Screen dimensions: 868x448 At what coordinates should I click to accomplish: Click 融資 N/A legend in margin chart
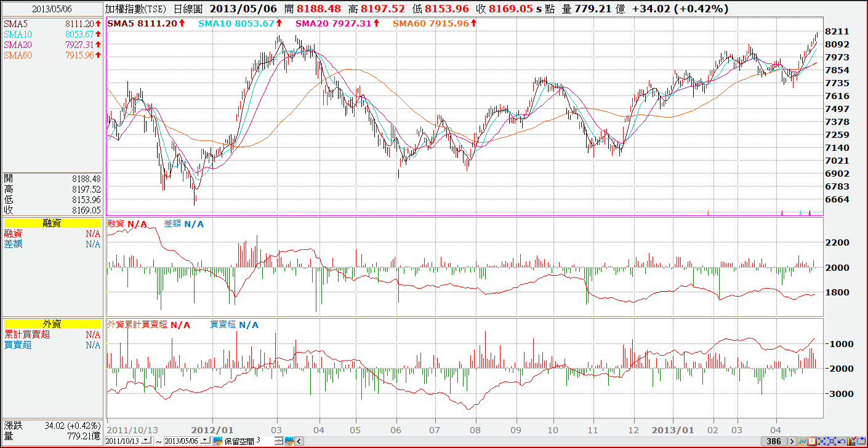click(127, 224)
